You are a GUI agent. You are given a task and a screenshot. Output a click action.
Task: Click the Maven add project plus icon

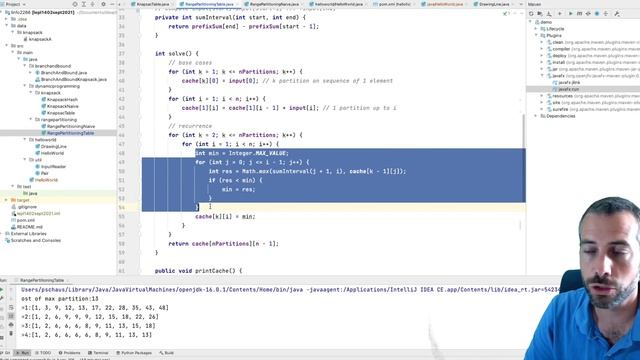point(560,14)
